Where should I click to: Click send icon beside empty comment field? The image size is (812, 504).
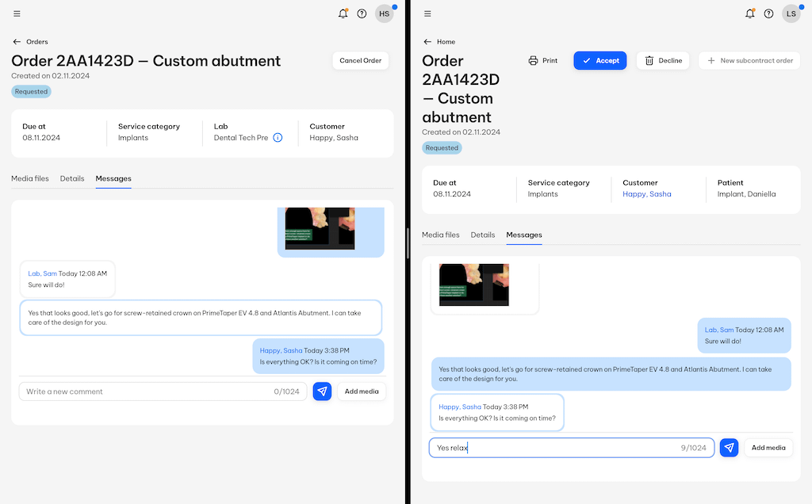322,391
